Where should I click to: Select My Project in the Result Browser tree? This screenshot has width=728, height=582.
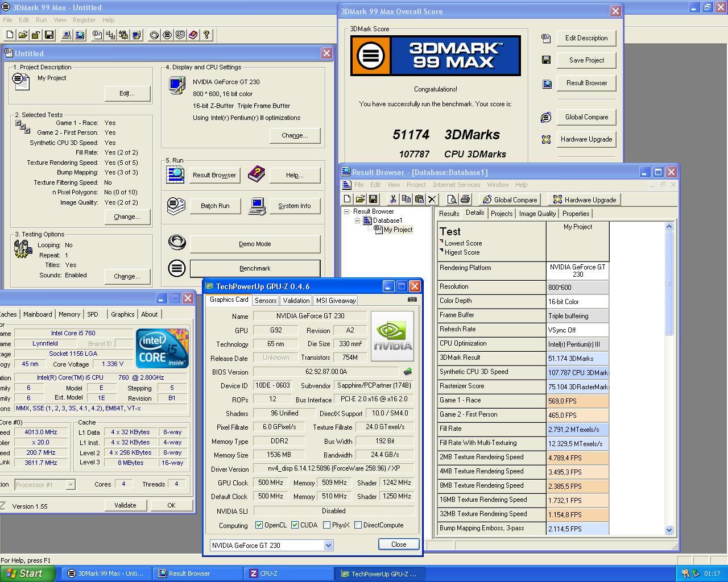398,230
